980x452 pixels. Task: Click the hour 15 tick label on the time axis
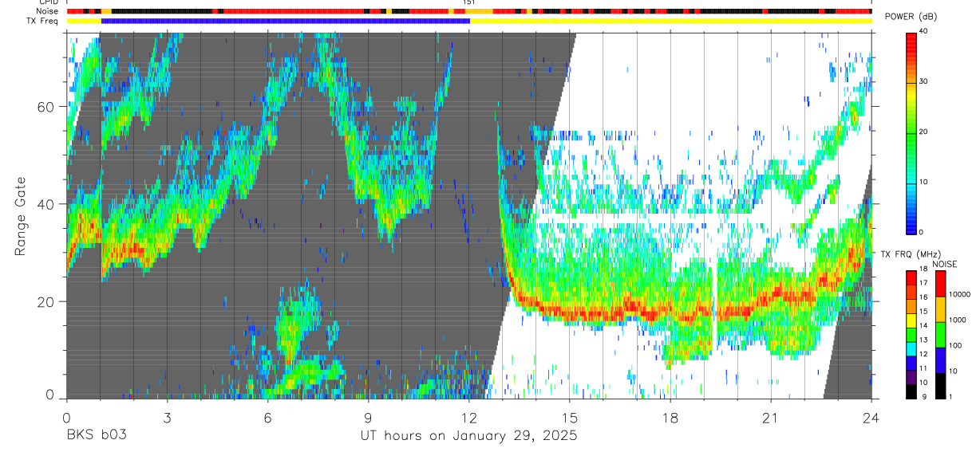coord(569,417)
